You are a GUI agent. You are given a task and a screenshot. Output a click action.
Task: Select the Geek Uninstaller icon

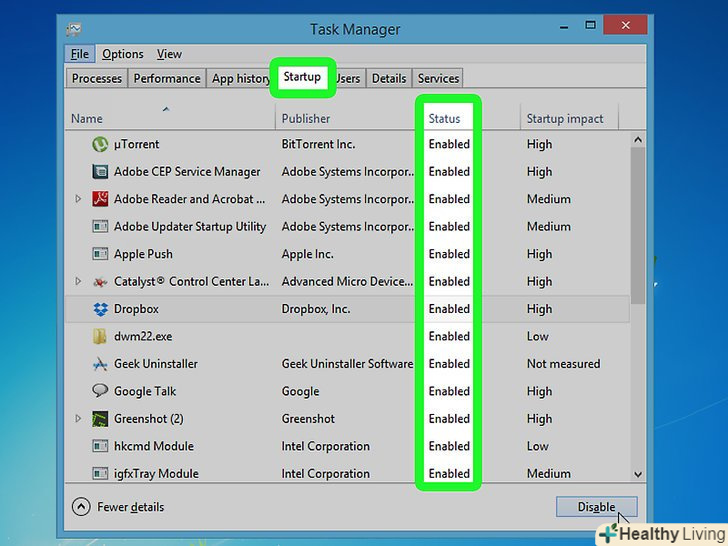pos(100,364)
